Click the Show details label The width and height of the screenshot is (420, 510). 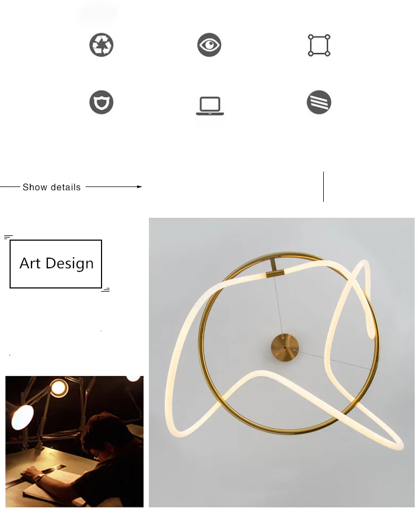(52, 188)
